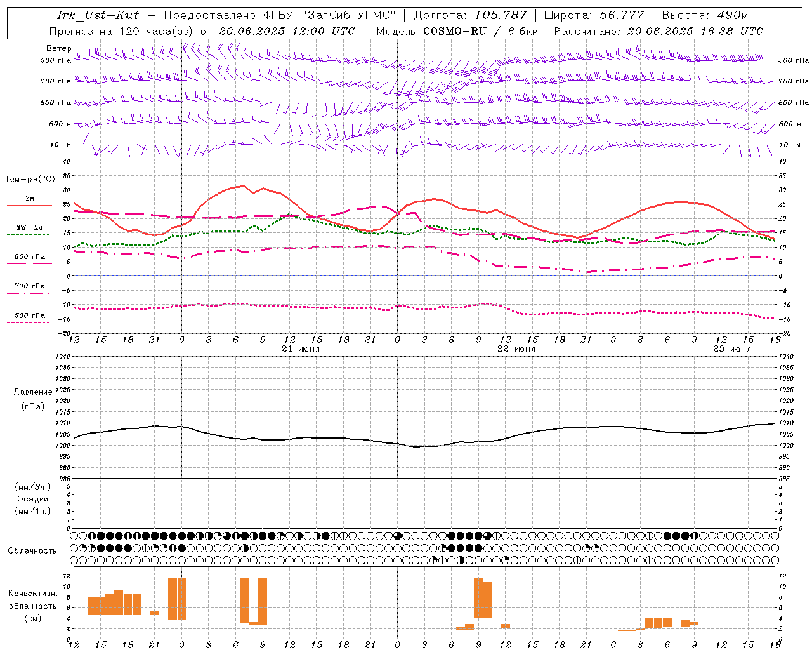Click the (мм/3ч.) precipitation unit label
The height and width of the screenshot is (650, 812).
click(x=33, y=487)
